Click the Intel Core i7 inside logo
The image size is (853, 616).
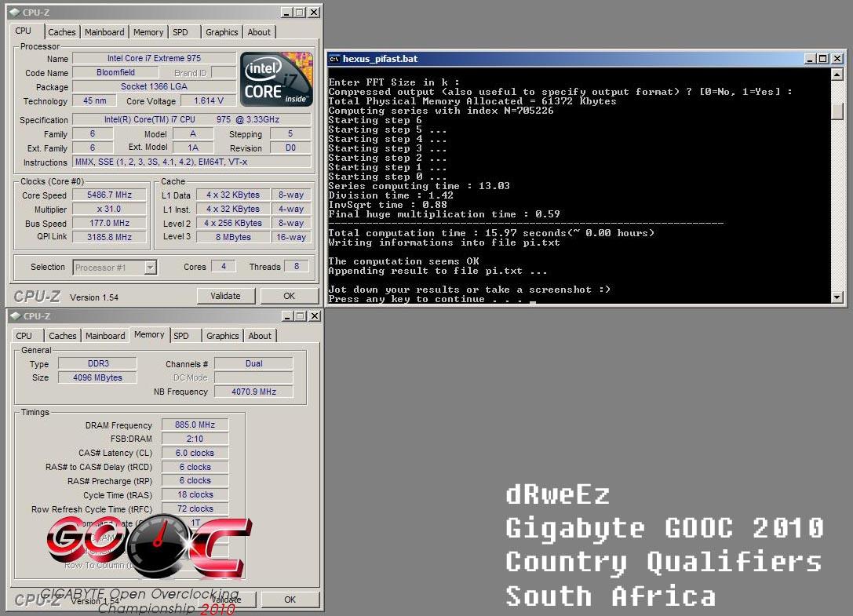coord(276,79)
